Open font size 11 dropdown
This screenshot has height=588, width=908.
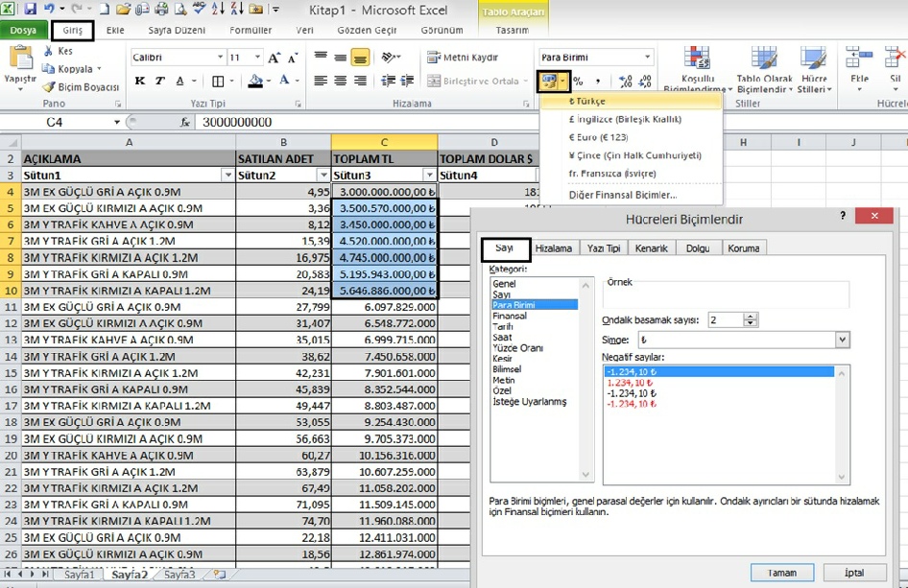[x=257, y=57]
